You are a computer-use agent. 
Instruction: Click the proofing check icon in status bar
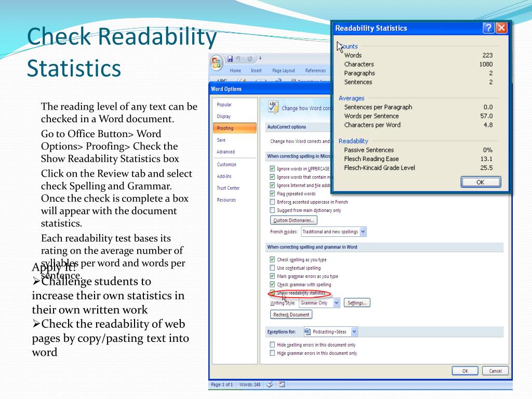coord(270,384)
